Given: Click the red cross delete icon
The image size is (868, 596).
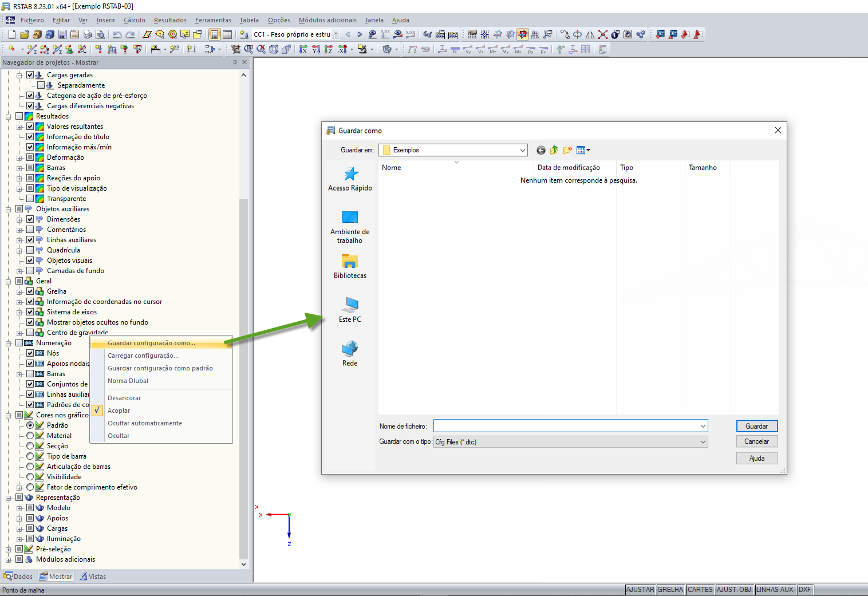Looking at the screenshot, I should pyautogui.click(x=603, y=34).
